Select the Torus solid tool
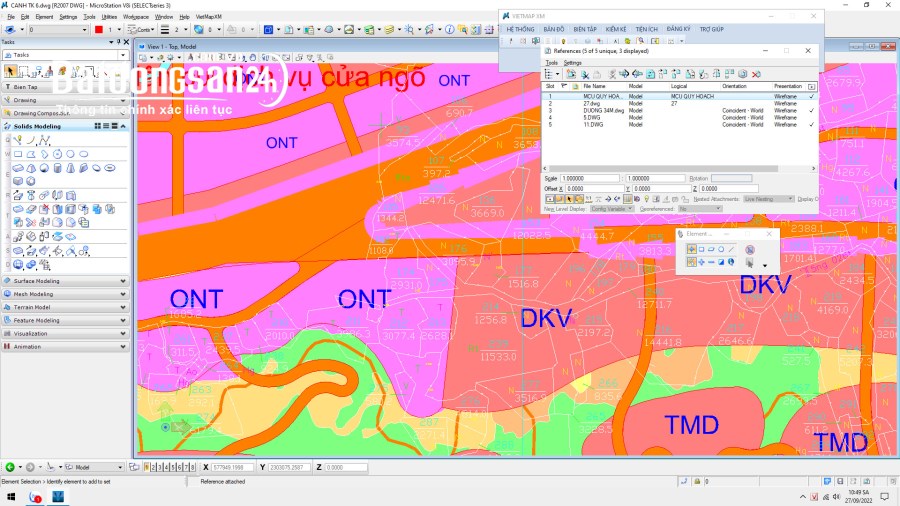This screenshot has height=506, width=900. coord(110,168)
